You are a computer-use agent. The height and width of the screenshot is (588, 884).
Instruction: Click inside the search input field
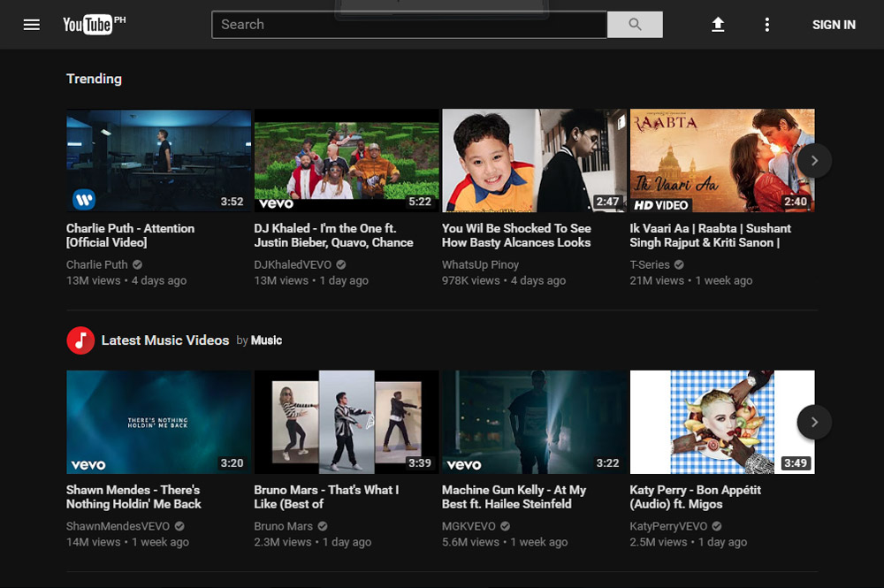(x=407, y=25)
